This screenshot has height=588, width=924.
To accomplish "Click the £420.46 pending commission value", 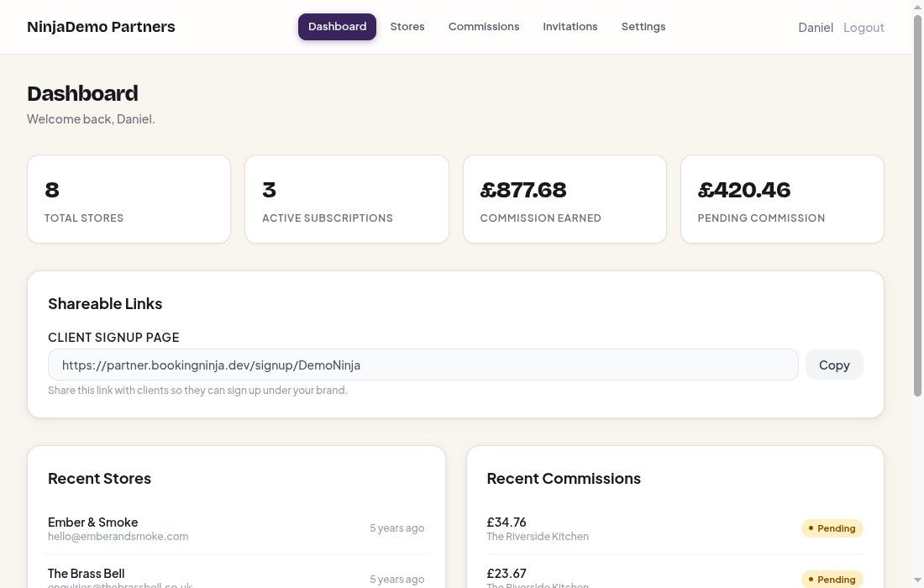I will 744,191.
